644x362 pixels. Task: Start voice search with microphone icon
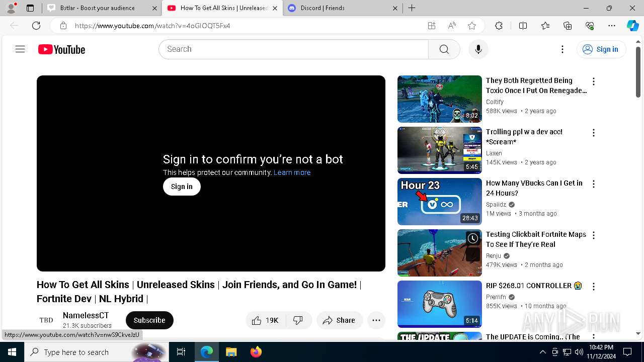click(478, 49)
